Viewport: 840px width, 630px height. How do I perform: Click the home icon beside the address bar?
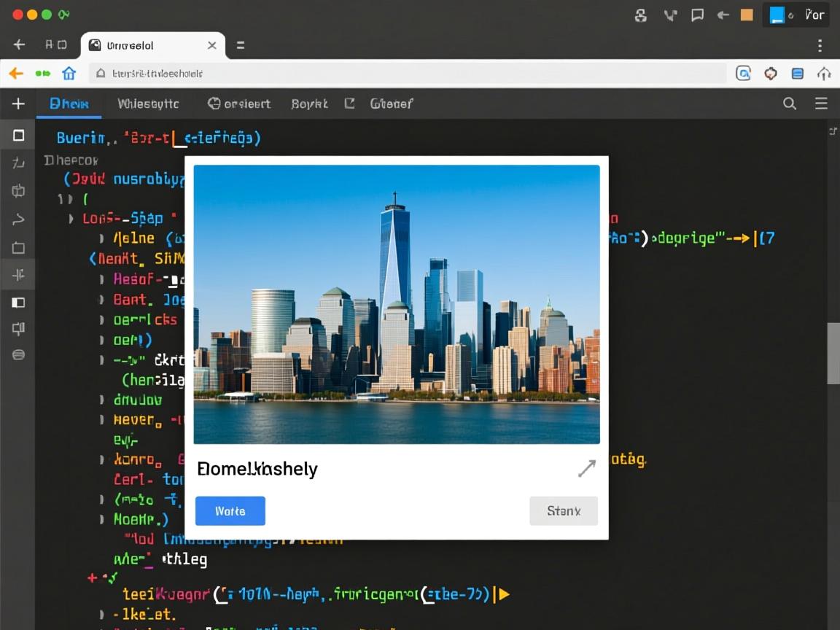[69, 73]
